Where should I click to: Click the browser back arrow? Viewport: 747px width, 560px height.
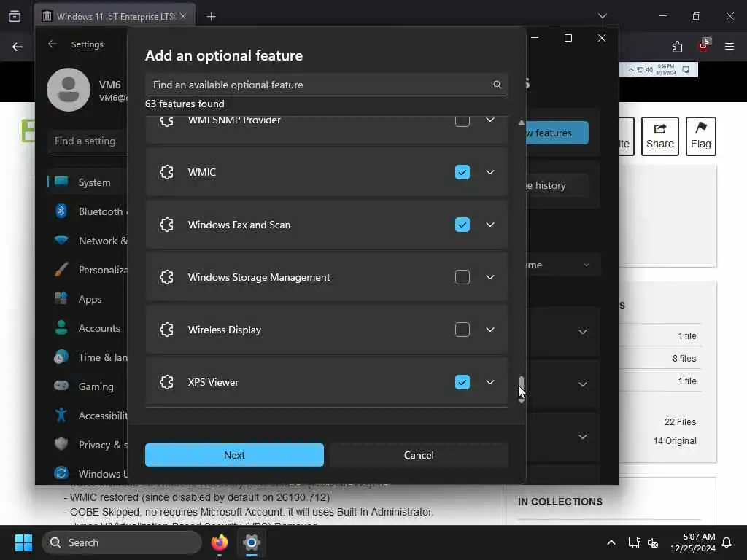pos(18,47)
